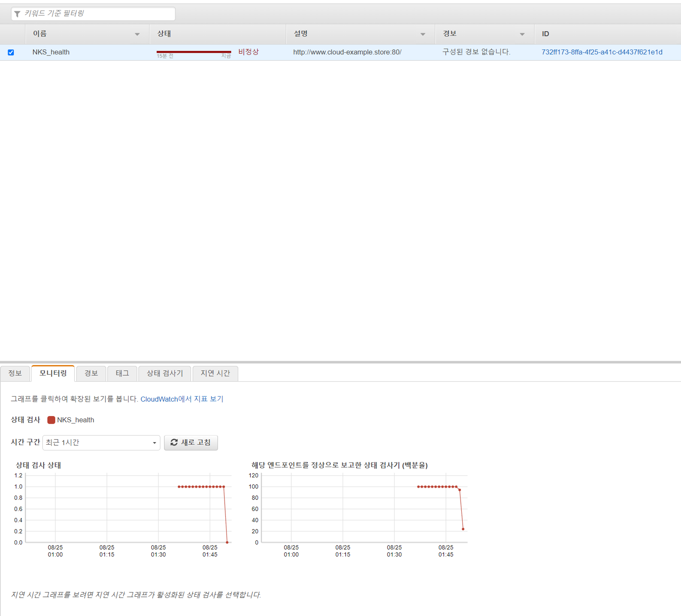Switch to the 상태 검사기 tab
Viewport: 681px width, 616px height.
click(165, 373)
